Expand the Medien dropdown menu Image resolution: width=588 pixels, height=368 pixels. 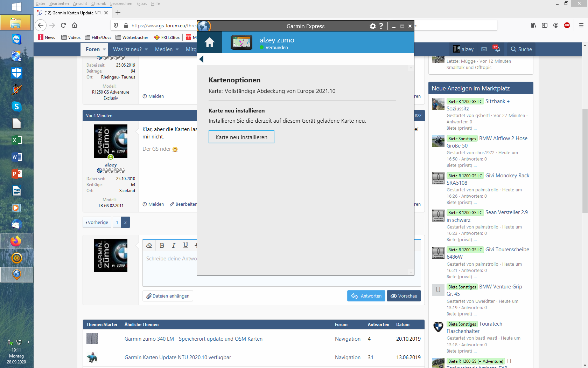click(177, 49)
